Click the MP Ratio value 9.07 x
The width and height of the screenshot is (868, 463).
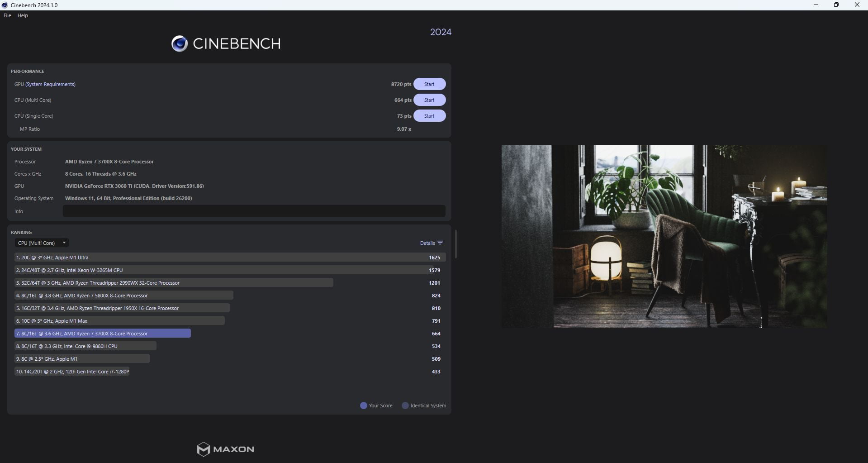click(404, 129)
